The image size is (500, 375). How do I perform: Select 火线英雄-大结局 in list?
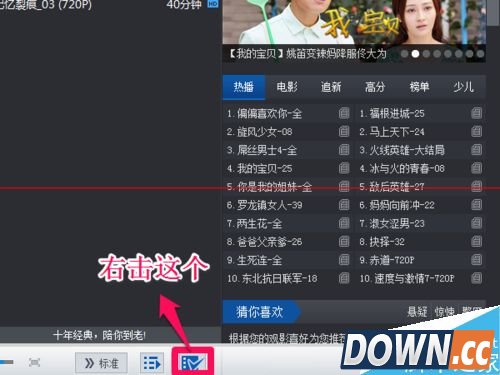tap(402, 150)
